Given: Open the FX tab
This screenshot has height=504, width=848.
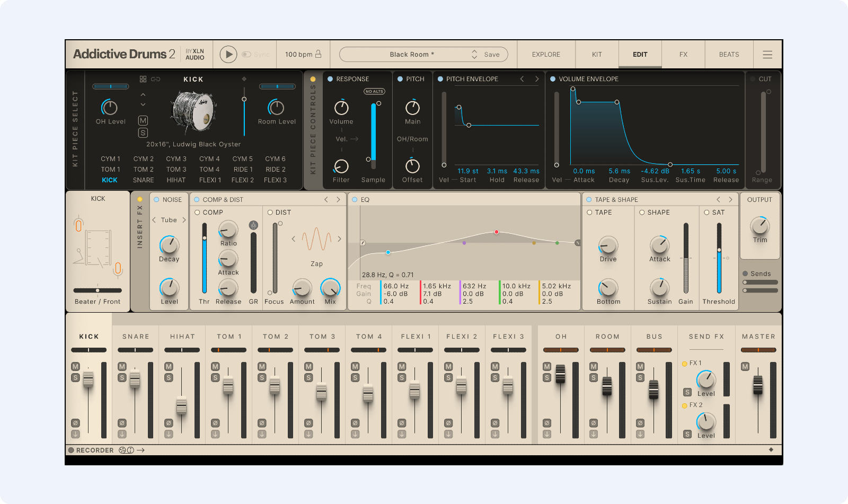Looking at the screenshot, I should (684, 55).
